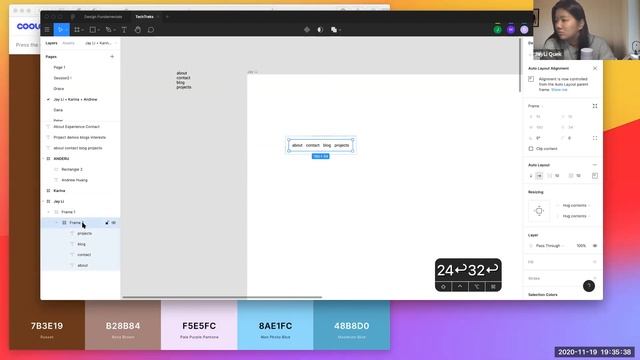Lock the selected Frame 2 layer

click(x=107, y=222)
